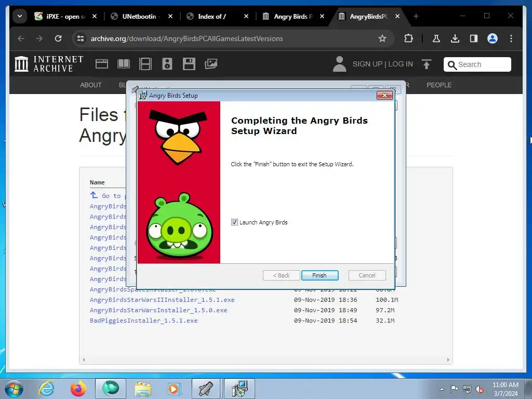The height and width of the screenshot is (399, 532).
Task: Click Finish in Angry Birds Setup
Action: [320, 275]
